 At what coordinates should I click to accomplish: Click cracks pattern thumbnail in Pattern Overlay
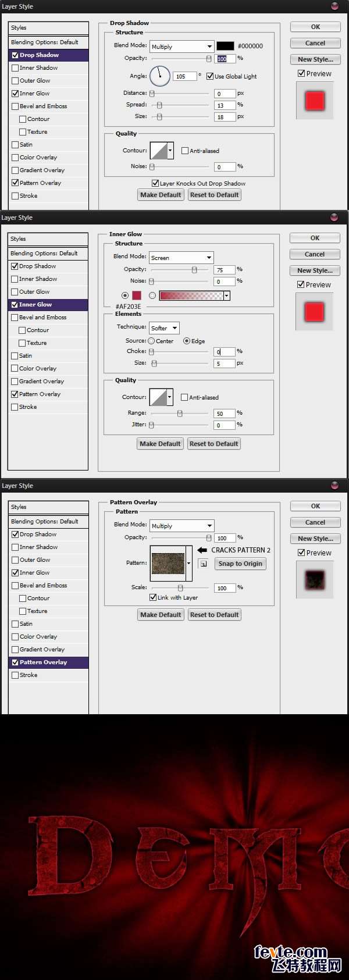pos(168,563)
